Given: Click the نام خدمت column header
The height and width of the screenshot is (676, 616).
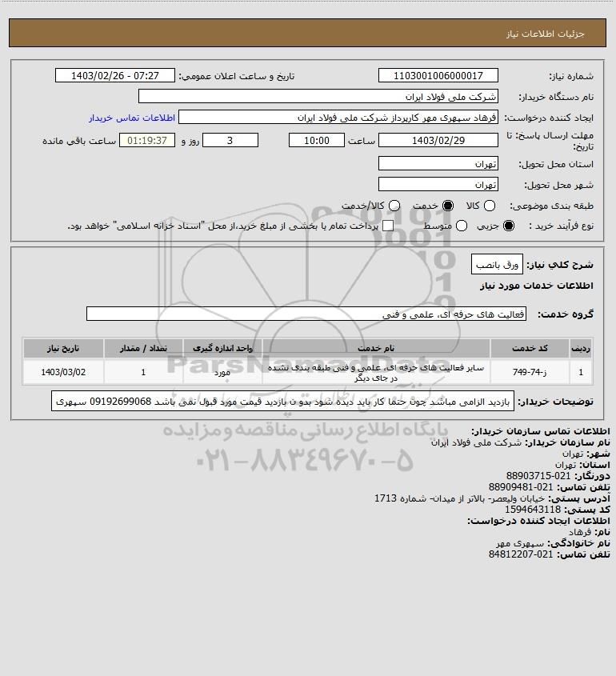Looking at the screenshot, I should pyautogui.click(x=376, y=348).
